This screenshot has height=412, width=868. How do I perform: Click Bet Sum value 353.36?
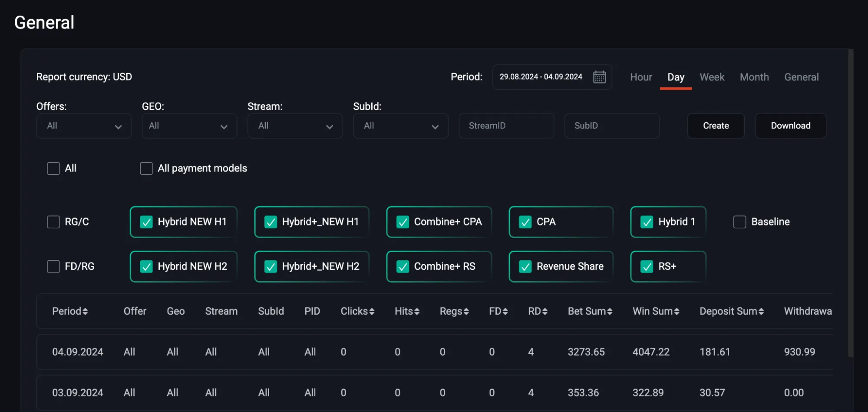583,392
